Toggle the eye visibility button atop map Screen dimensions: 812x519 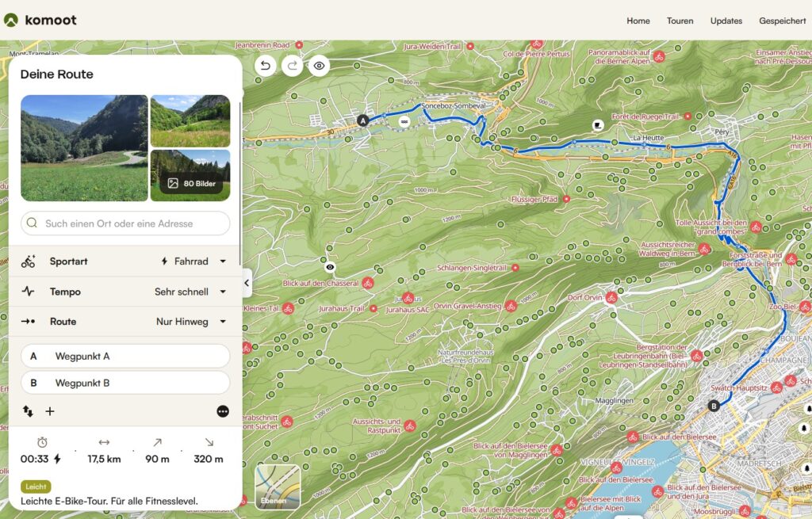click(319, 66)
